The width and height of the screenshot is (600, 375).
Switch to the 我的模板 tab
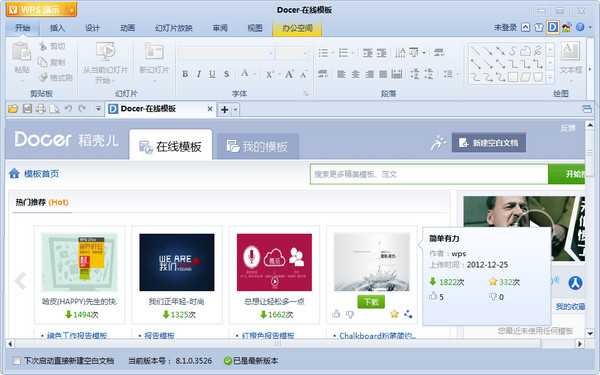(258, 146)
